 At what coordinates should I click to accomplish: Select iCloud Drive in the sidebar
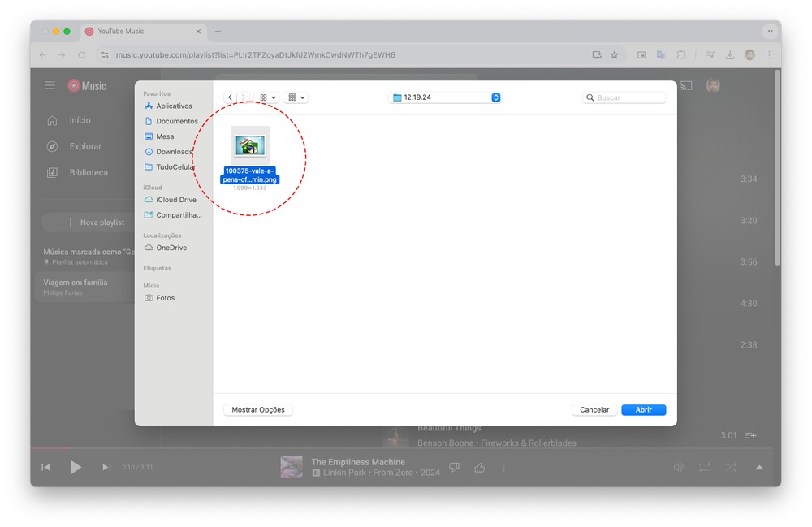coord(175,200)
